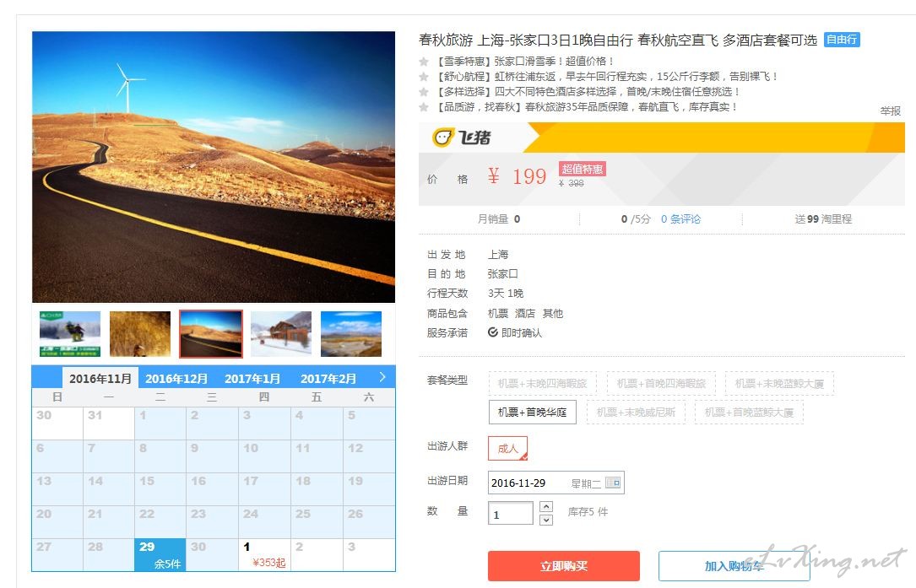Click 加入购物车 add to cart button
Image resolution: width=916 pixels, height=588 pixels.
(734, 566)
